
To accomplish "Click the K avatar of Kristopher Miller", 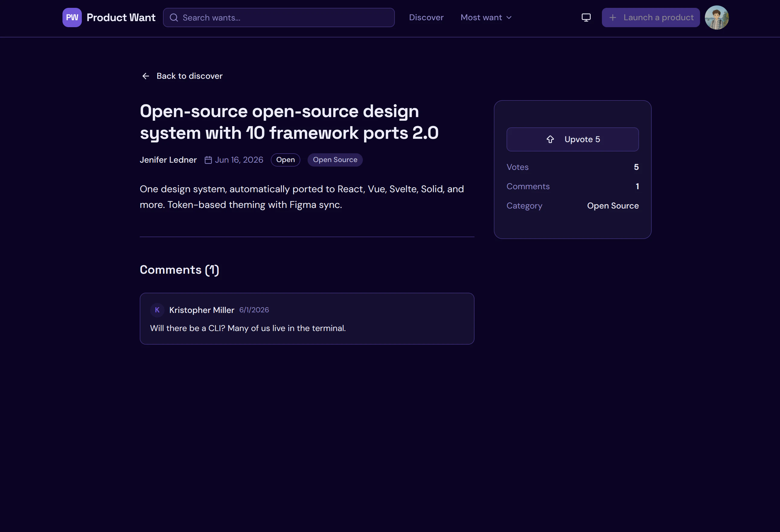I will click(x=157, y=310).
